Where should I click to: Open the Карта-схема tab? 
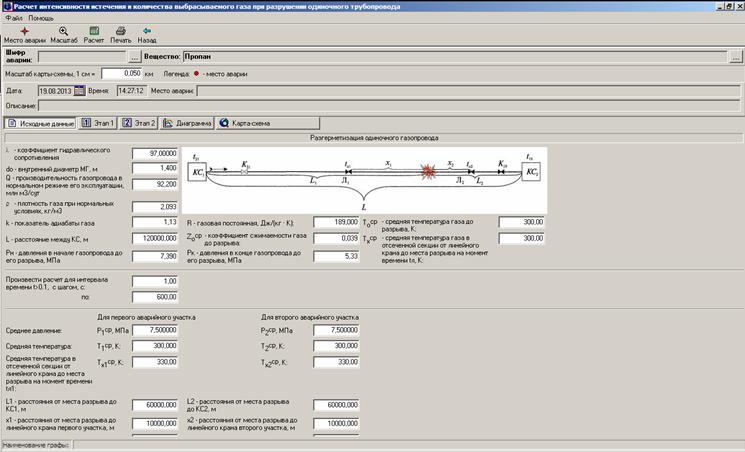coord(245,123)
